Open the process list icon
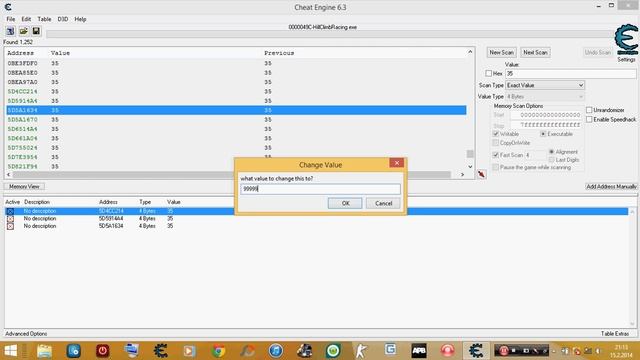The image size is (640, 360). [10, 31]
